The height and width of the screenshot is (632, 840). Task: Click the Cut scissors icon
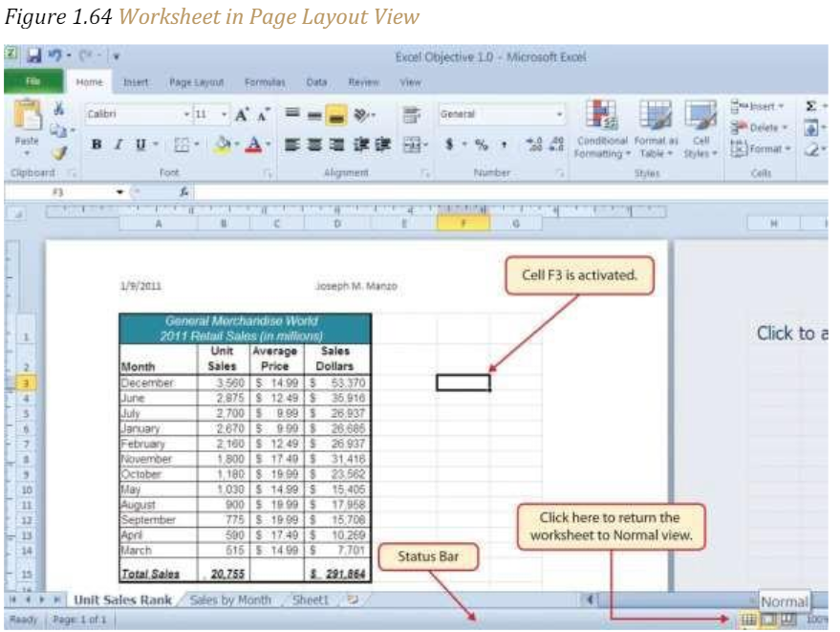[59, 109]
